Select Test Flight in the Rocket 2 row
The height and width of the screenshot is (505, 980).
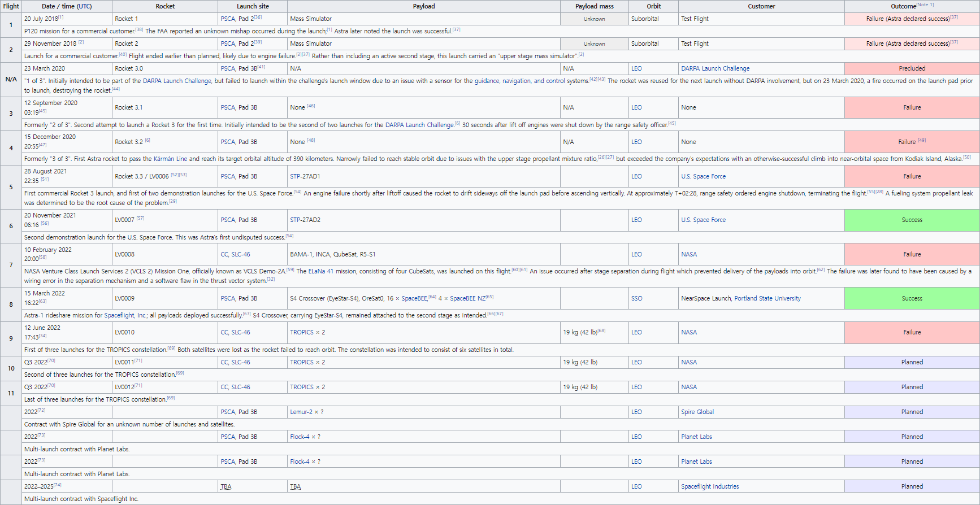click(695, 43)
